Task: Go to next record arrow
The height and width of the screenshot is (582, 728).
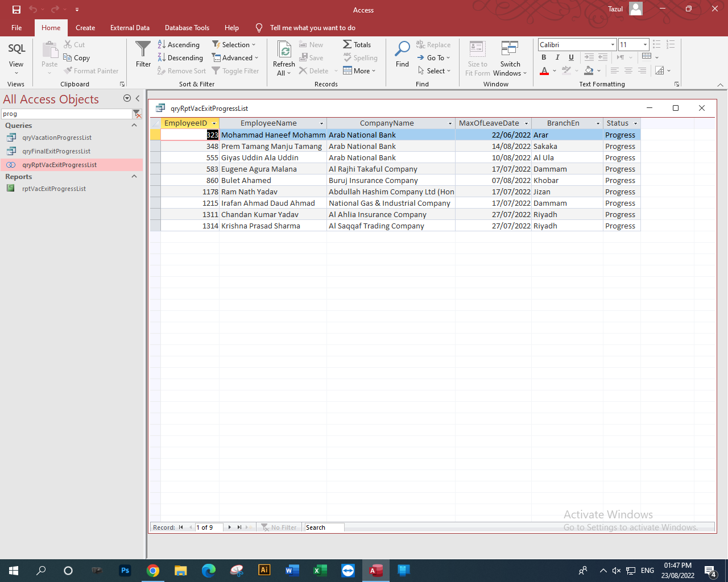Action: (x=230, y=527)
